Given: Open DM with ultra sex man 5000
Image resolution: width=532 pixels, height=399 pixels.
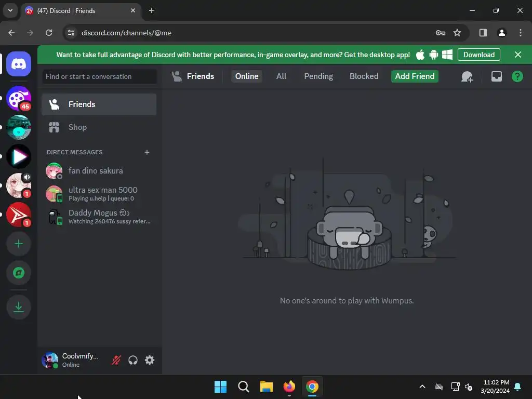Looking at the screenshot, I should (99, 193).
